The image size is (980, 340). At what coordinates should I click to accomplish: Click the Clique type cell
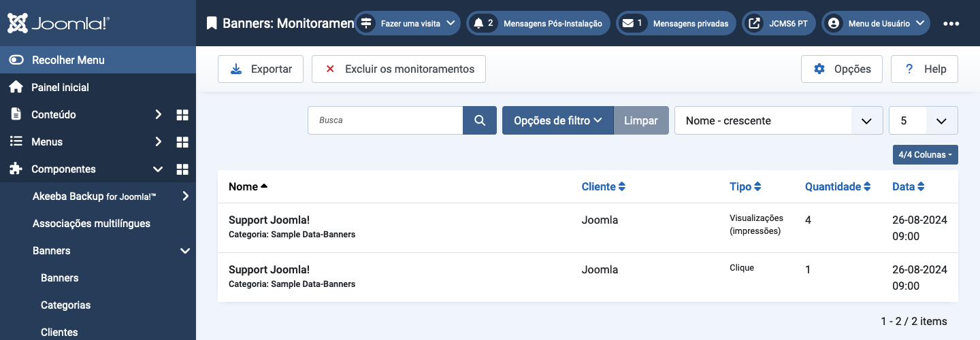click(742, 268)
